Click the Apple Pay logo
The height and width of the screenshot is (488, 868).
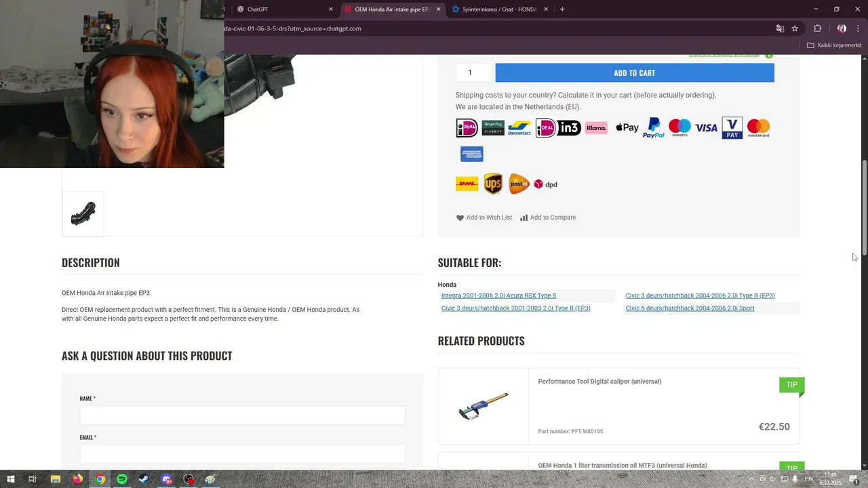627,127
